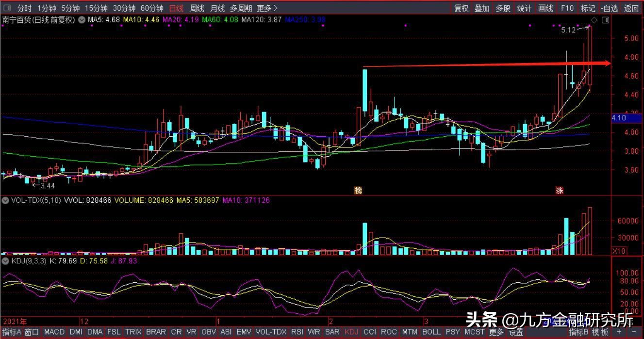Expand the VOL-TDX indicator dropdown arrow
The image size is (644, 339).
(x=5, y=200)
